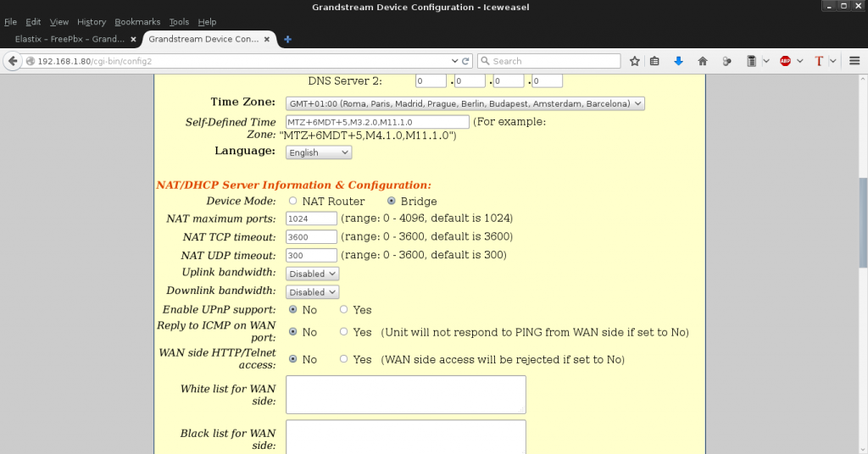The height and width of the screenshot is (454, 868).
Task: Show the bookmarks list icon
Action: [654, 61]
